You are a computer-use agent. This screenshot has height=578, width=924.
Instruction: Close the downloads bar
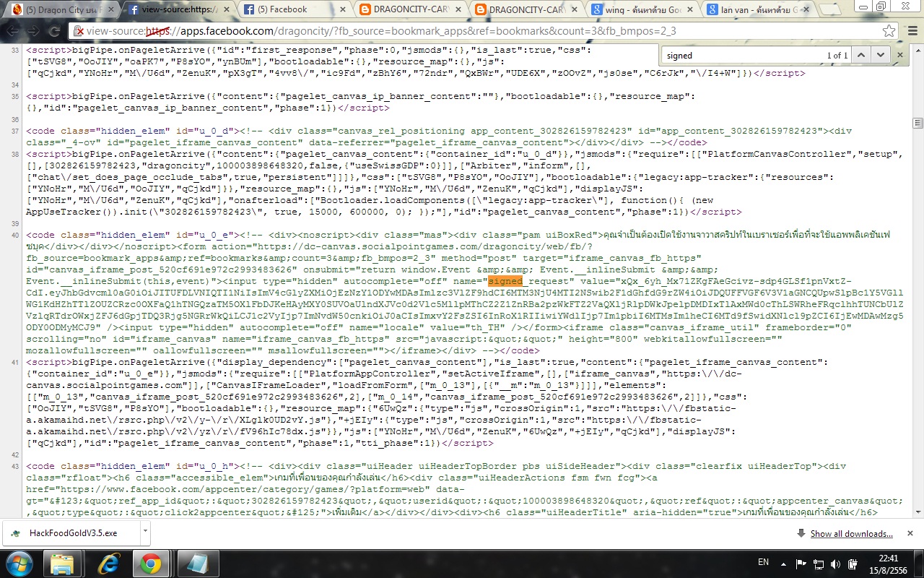[911, 533]
